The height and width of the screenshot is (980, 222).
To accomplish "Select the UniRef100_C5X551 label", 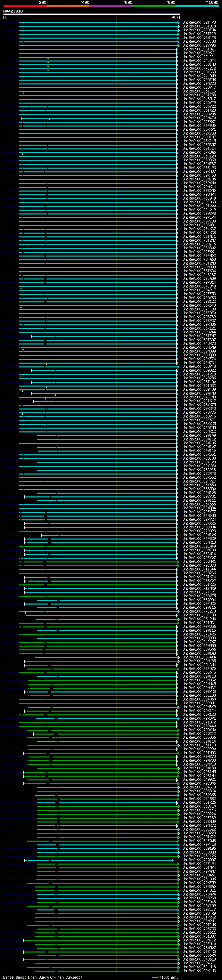I will (199, 455).
